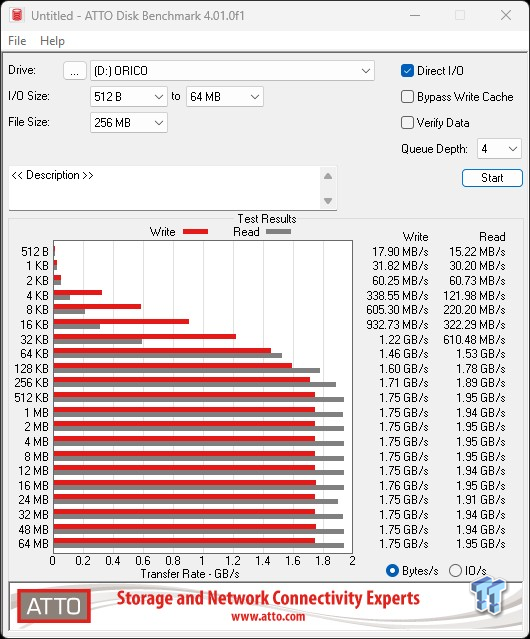Click the banner text 'Storage and Network Connectivity Experts'
This screenshot has width=530, height=639.
point(268,598)
